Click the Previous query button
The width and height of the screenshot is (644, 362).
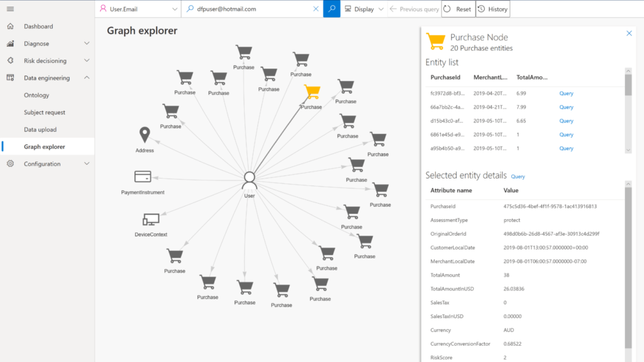pos(414,9)
